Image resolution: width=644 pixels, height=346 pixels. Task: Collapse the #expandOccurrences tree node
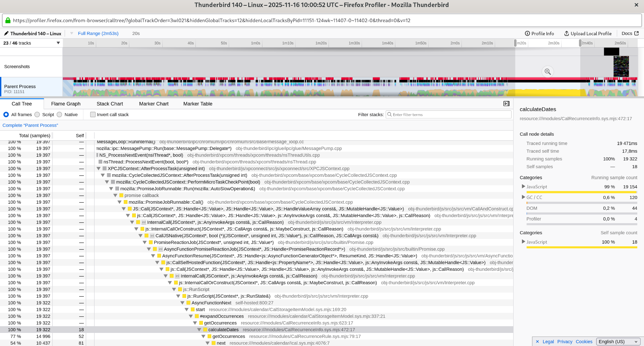click(191, 316)
